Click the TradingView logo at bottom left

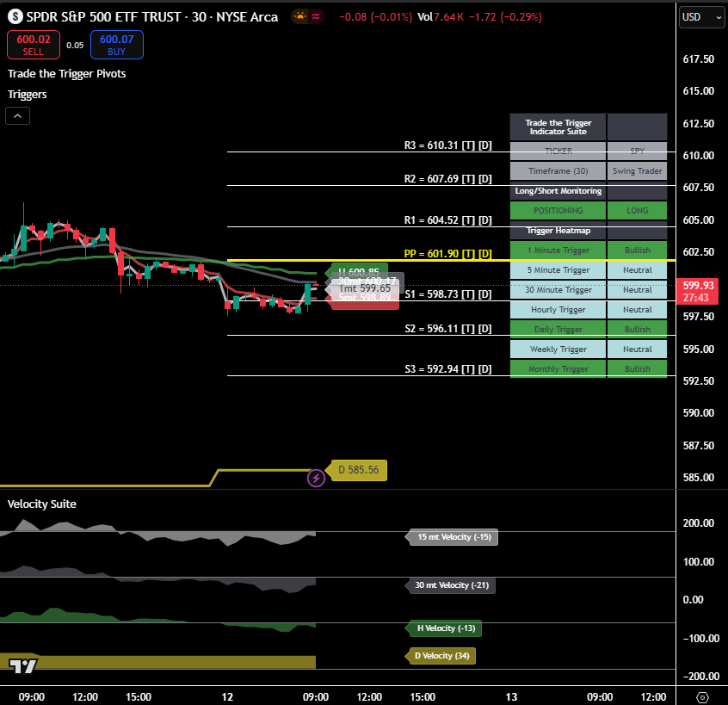click(22, 666)
